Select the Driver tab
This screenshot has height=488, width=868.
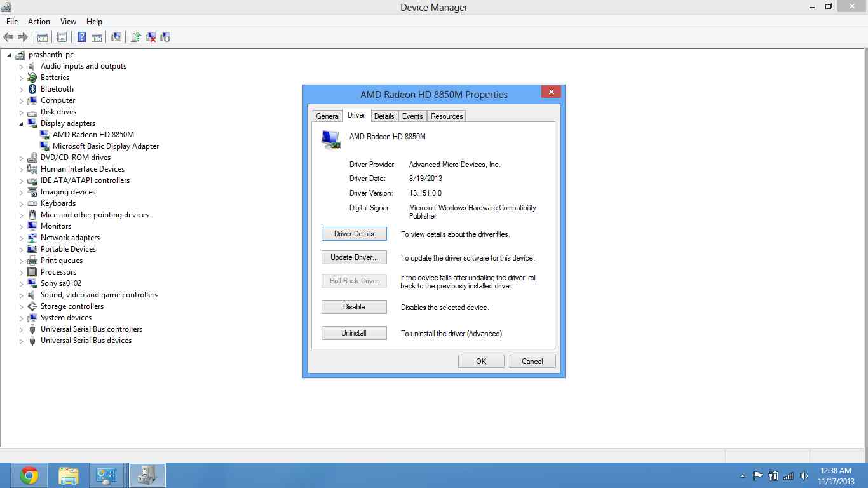pos(356,115)
